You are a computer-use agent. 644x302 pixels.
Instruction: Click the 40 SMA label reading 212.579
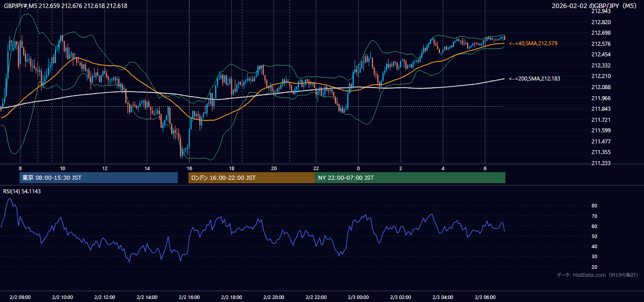click(533, 44)
